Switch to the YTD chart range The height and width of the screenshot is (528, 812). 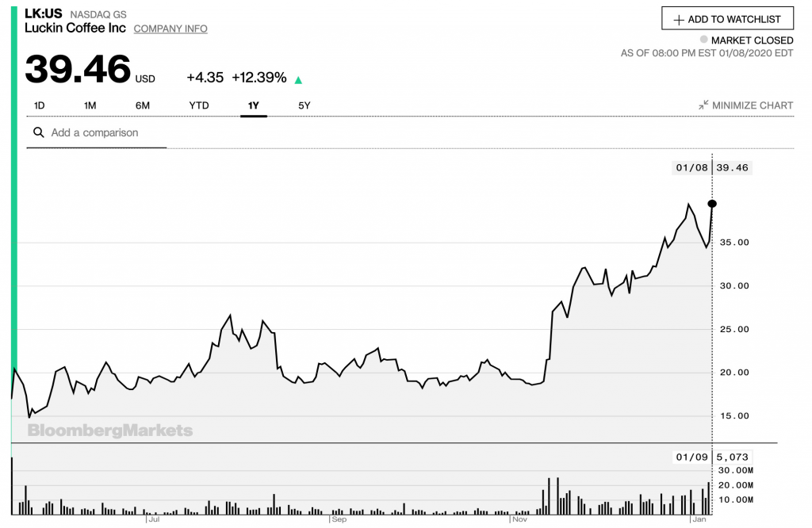pyautogui.click(x=199, y=105)
